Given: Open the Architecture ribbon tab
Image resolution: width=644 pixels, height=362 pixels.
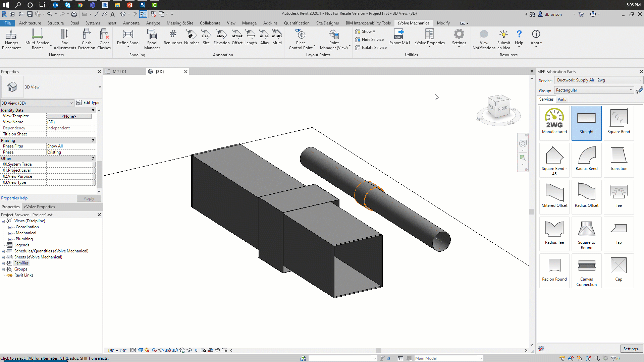Looking at the screenshot, I should tap(30, 23).
